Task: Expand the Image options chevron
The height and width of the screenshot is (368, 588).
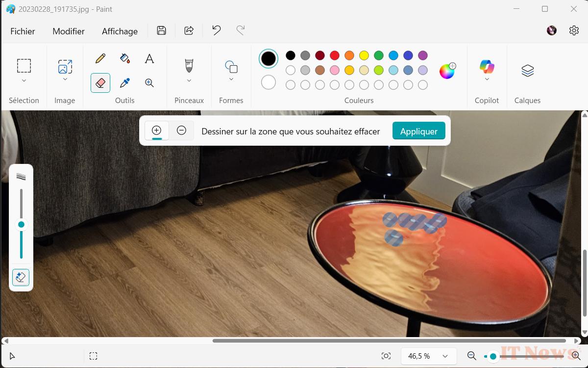Action: click(x=65, y=79)
